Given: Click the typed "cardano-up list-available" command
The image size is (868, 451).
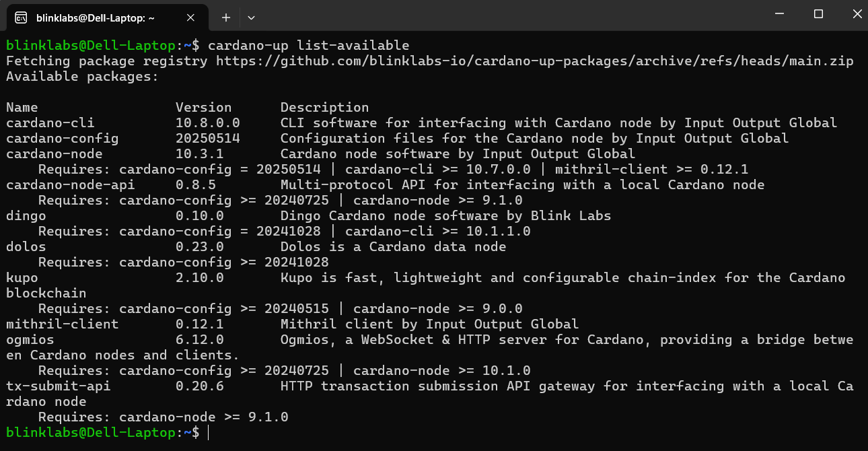Looking at the screenshot, I should (x=308, y=46).
